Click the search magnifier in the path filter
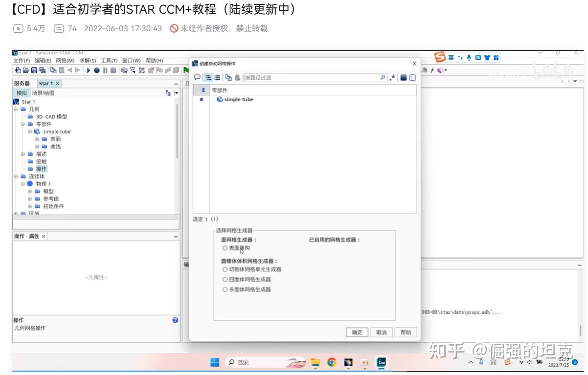The width and height of the screenshot is (588, 375). (383, 77)
